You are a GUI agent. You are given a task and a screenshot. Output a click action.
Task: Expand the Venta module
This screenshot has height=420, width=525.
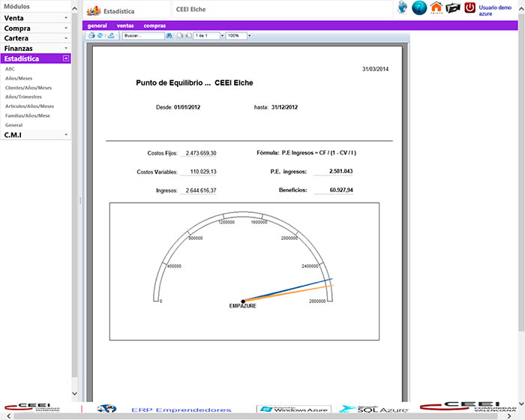[66, 17]
